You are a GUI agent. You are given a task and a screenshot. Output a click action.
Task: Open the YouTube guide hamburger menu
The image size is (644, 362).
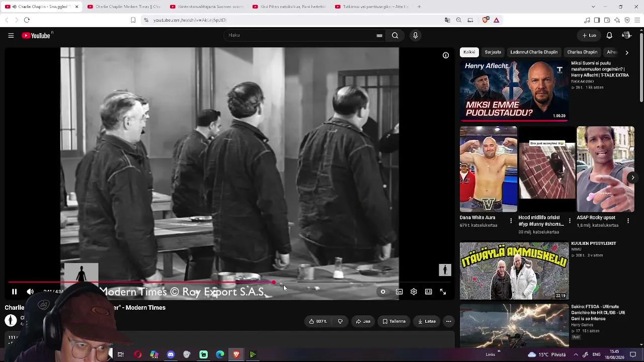(x=11, y=35)
